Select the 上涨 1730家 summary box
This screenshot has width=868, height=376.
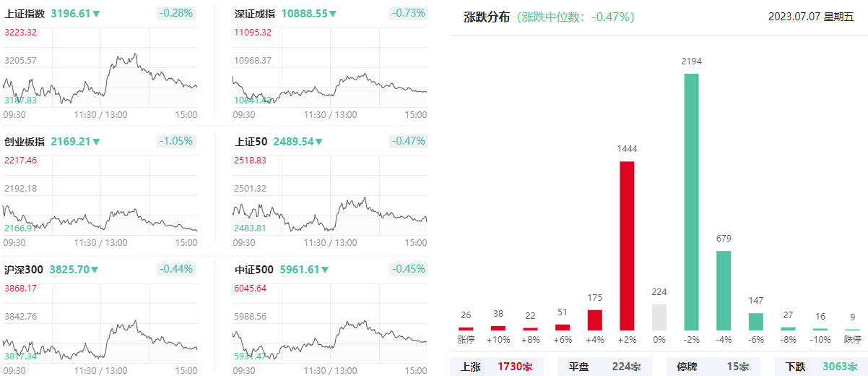[x=497, y=367]
